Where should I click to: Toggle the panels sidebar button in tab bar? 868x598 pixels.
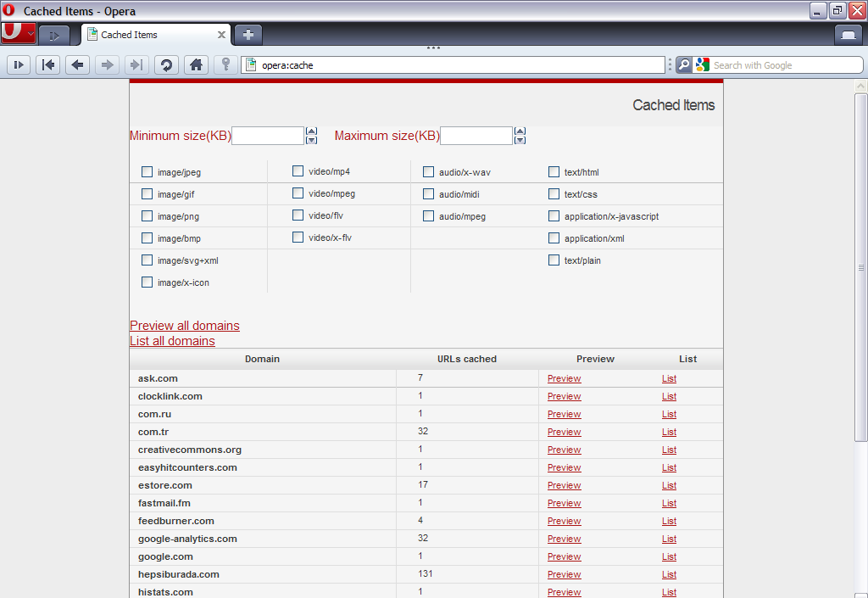[x=53, y=36]
